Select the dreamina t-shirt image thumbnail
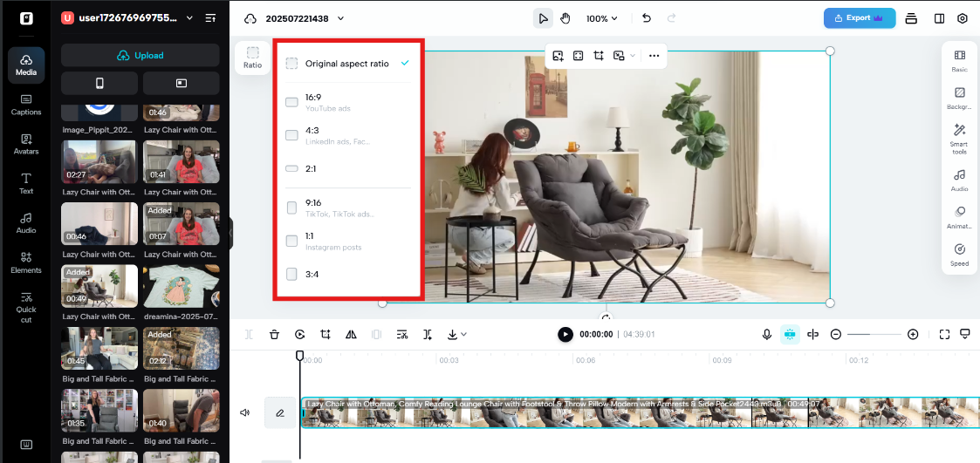 coord(182,286)
